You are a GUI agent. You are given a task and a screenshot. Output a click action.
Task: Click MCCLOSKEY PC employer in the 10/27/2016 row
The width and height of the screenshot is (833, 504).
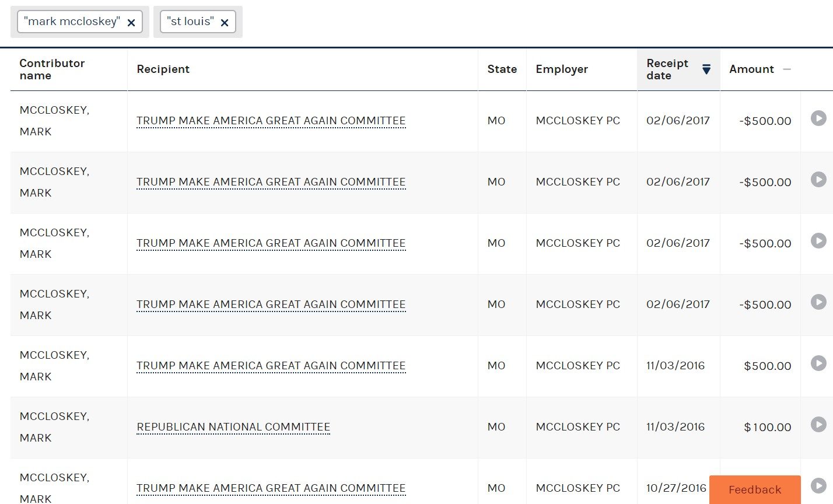[577, 488]
